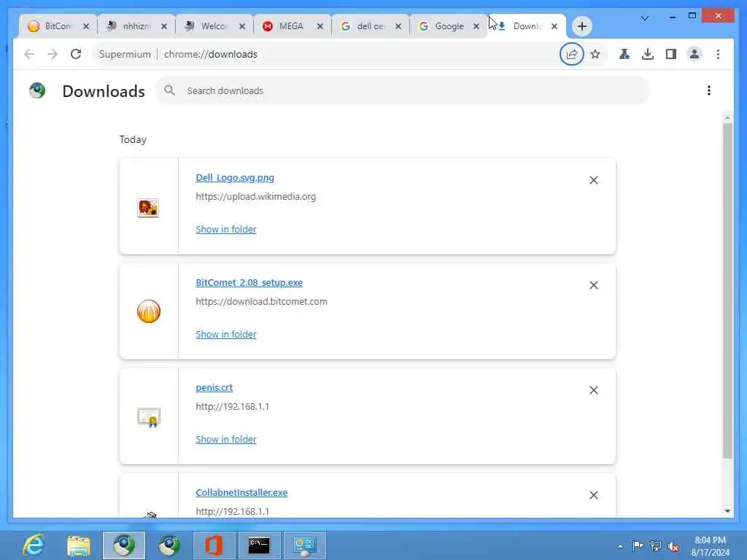Screen dimensions: 747x560
Task: Open File Explorer from the taskbar
Action: [79, 545]
